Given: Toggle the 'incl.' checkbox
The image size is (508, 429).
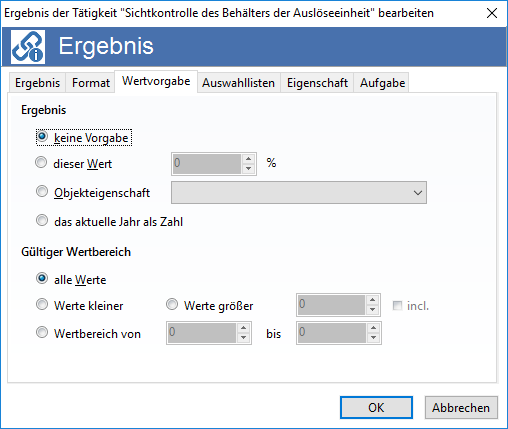Looking at the screenshot, I should click(397, 306).
